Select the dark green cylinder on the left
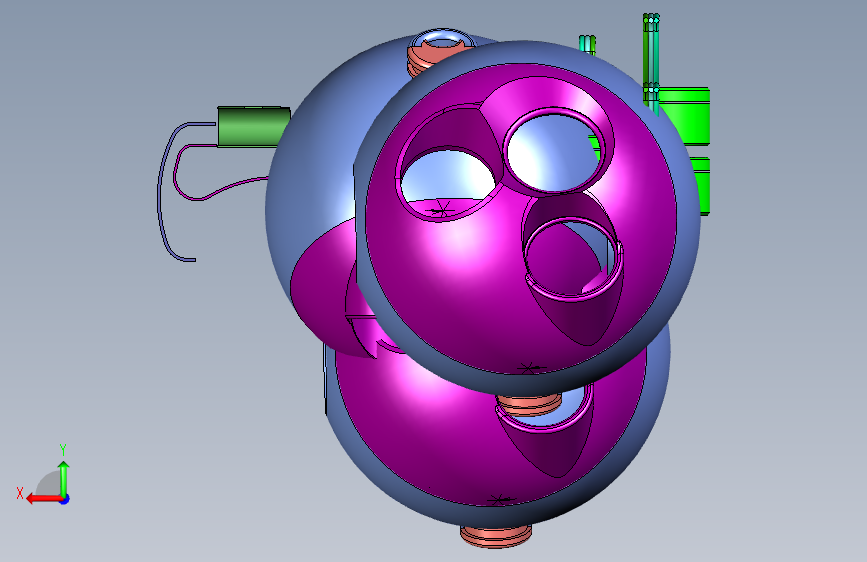Screen dimensions: 867x562 coord(253,127)
